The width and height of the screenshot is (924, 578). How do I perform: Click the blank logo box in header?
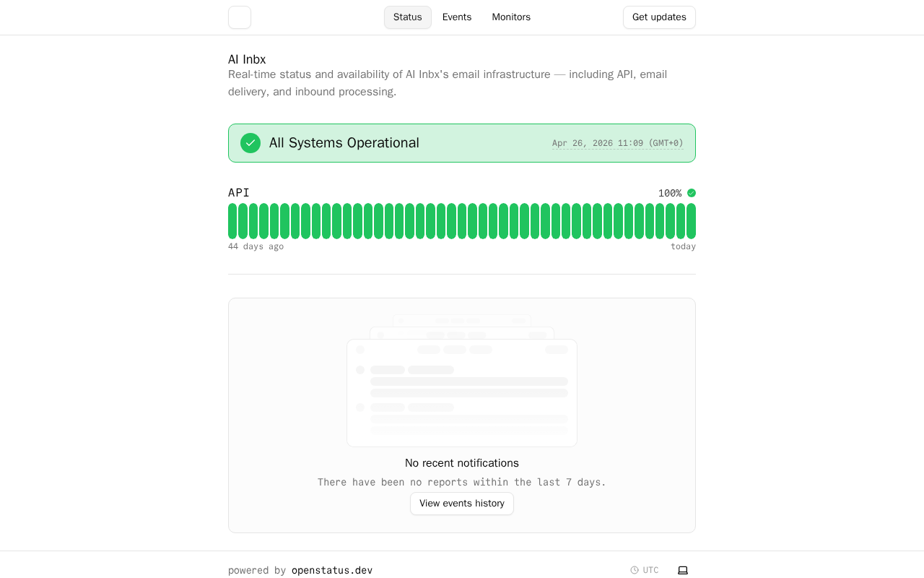[240, 17]
